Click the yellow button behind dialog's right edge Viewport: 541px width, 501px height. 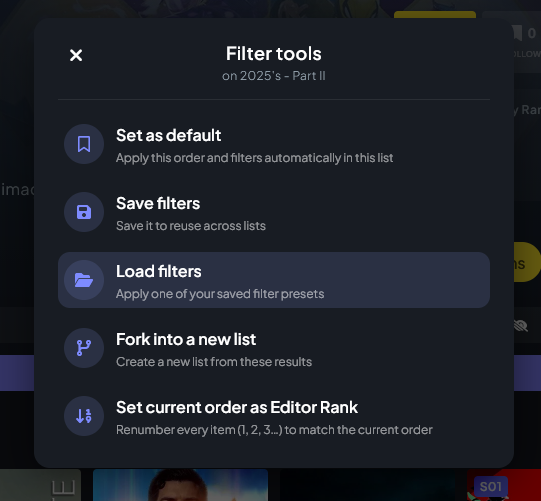[x=527, y=262]
